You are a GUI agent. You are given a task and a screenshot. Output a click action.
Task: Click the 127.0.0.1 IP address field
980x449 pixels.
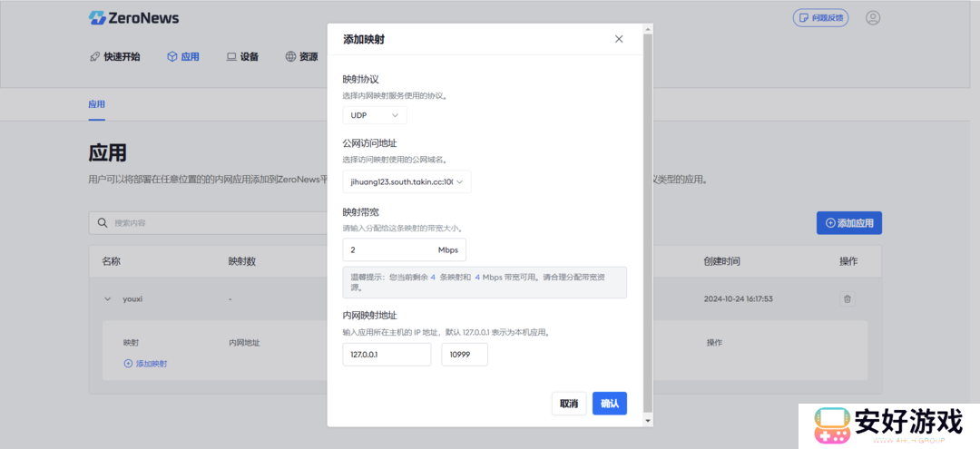coord(387,355)
